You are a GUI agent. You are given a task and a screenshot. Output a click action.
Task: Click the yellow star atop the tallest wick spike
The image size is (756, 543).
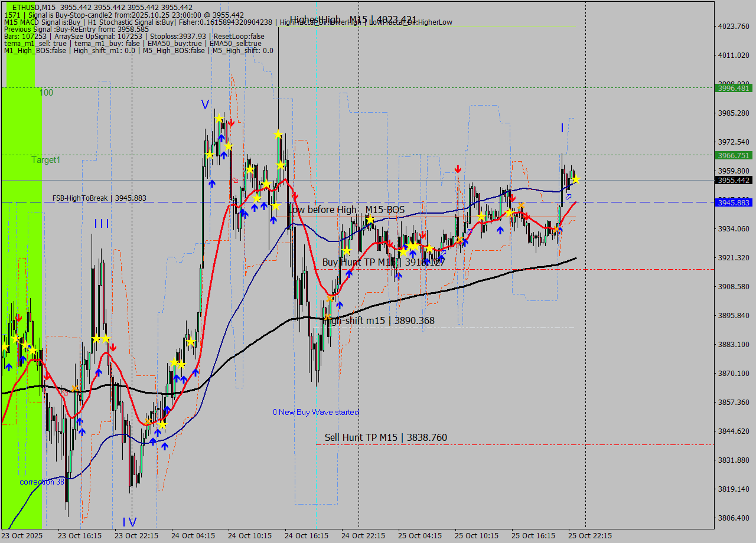click(278, 135)
